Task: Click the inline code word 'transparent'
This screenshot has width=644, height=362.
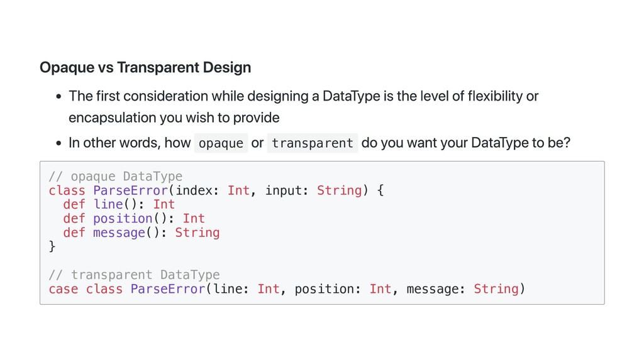Action: tap(312, 143)
